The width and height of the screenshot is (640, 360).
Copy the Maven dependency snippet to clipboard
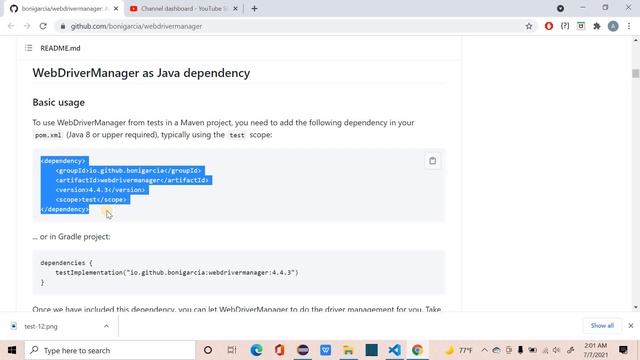tap(432, 161)
